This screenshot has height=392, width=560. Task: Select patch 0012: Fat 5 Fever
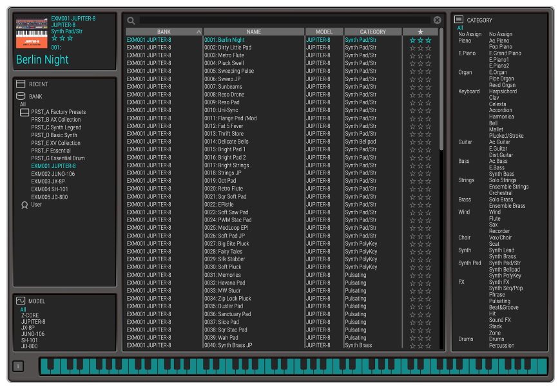(224, 126)
